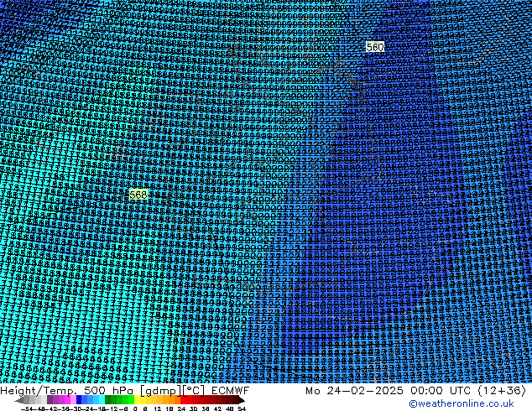Click the [°C] unit label
This screenshot has height=411, width=532.
point(194,391)
